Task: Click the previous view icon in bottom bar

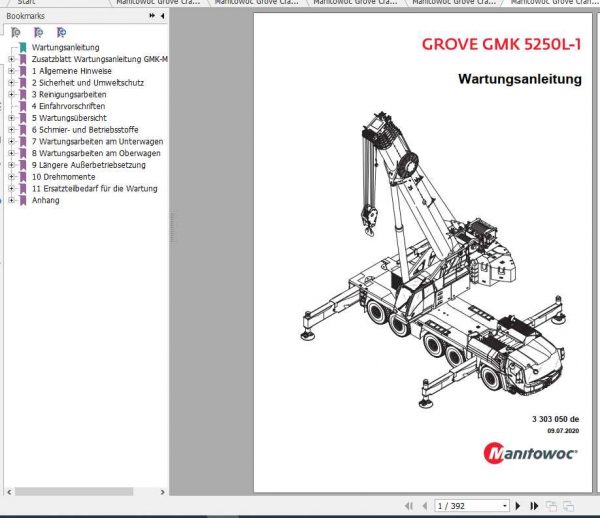Action: point(551,506)
